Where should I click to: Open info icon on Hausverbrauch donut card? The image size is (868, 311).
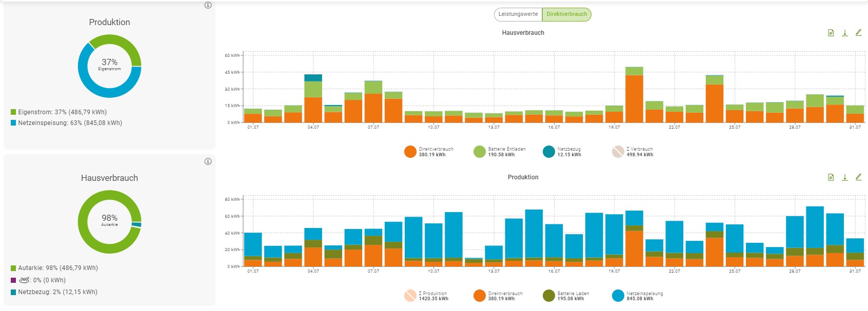point(208,161)
